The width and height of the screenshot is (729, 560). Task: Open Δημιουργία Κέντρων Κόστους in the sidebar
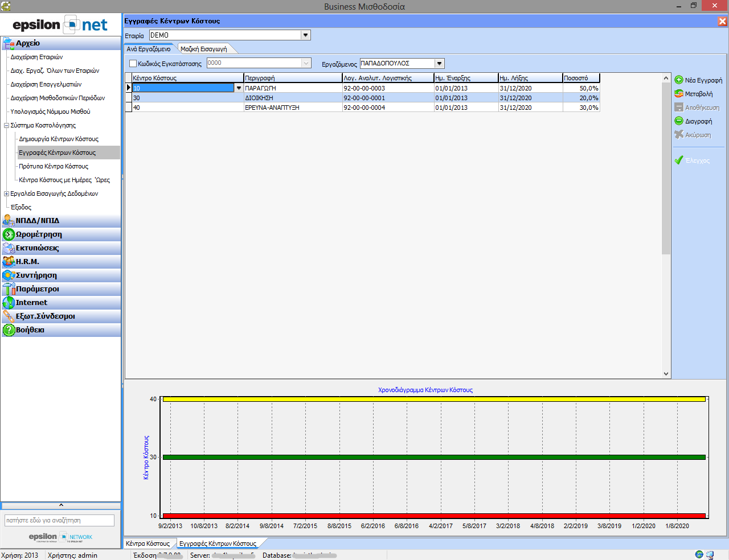pyautogui.click(x=59, y=139)
